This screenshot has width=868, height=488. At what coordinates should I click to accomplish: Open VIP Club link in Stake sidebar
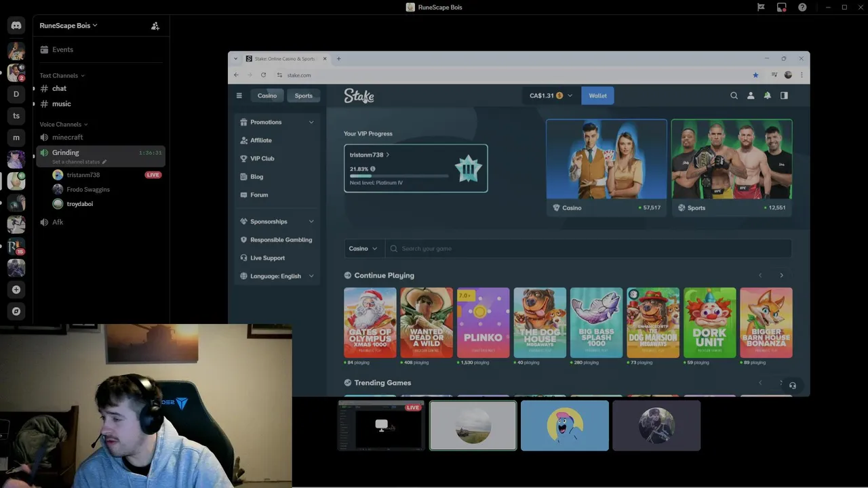point(262,159)
